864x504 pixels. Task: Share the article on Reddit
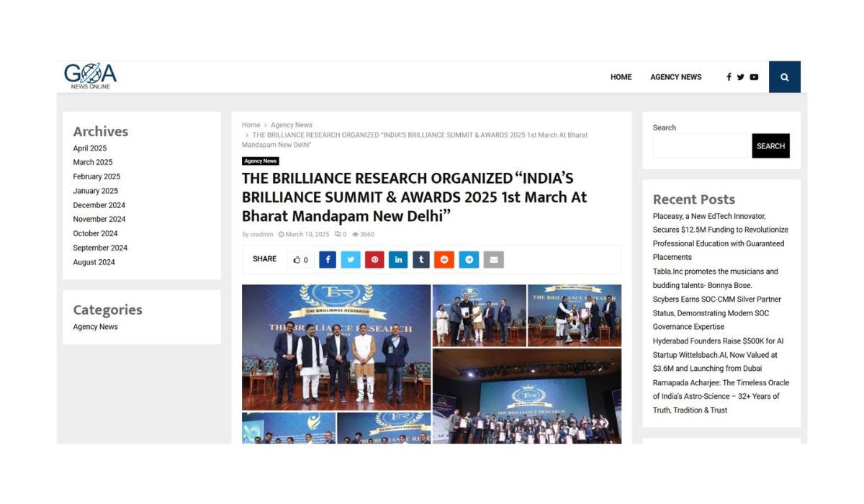[x=444, y=260]
